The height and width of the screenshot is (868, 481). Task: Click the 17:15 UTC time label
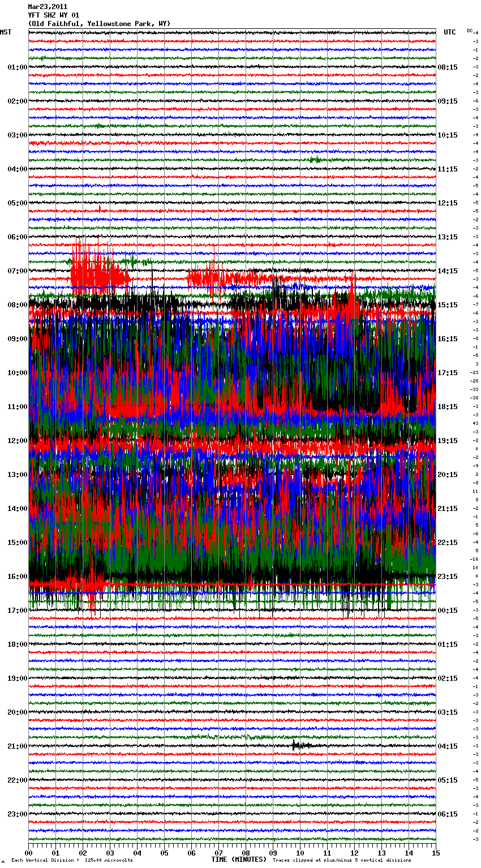point(448,373)
